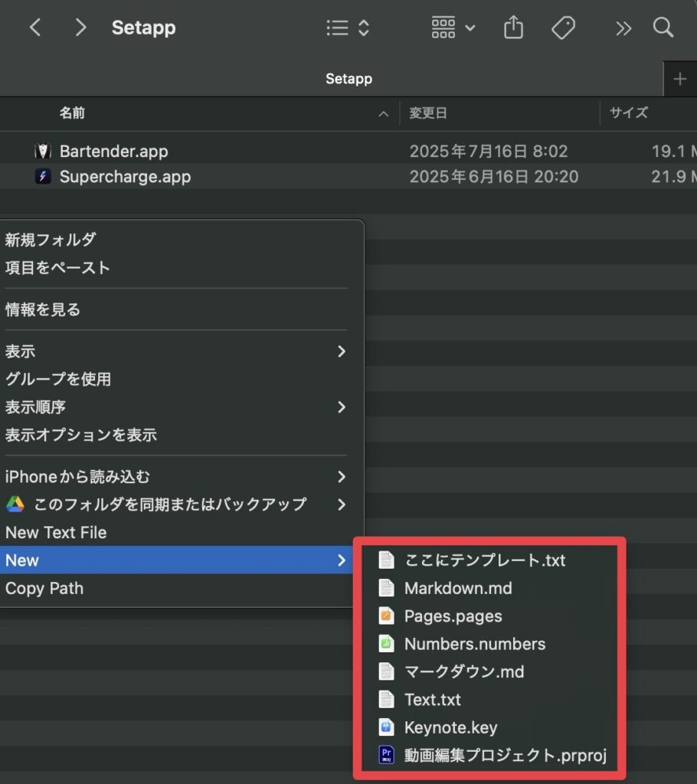Screen dimensions: 697x784
Task: Click the ここにテンプレート.txt document icon
Action: pos(386,560)
